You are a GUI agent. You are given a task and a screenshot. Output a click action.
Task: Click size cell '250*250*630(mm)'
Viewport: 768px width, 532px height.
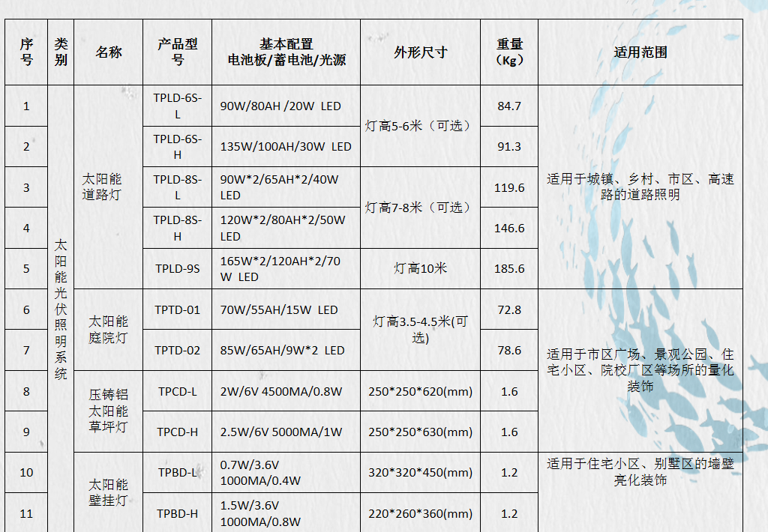click(x=420, y=432)
